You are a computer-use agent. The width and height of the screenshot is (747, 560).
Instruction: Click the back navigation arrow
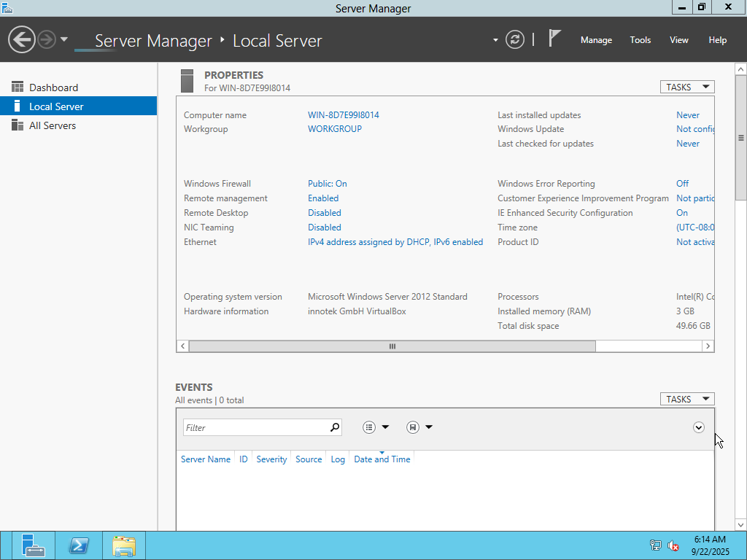point(22,39)
